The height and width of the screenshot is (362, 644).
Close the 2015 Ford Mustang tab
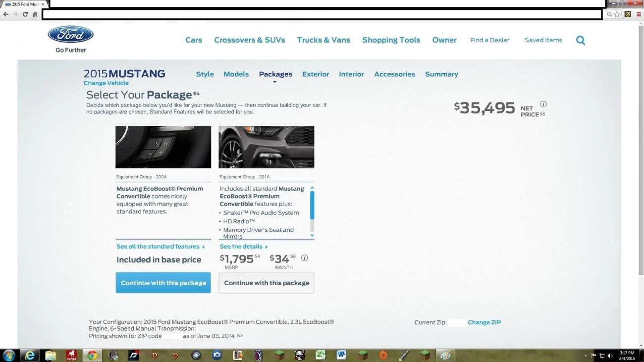(x=43, y=4)
